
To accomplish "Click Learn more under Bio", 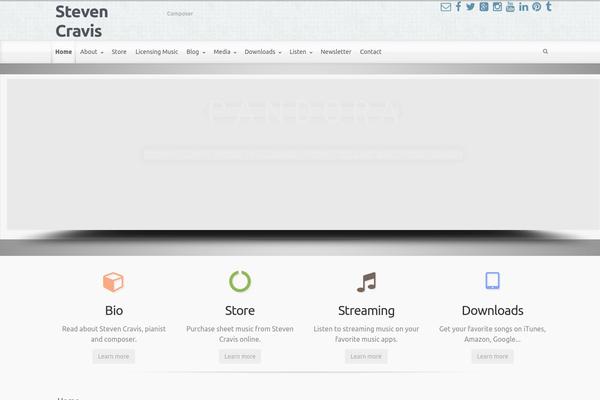I will (x=113, y=356).
